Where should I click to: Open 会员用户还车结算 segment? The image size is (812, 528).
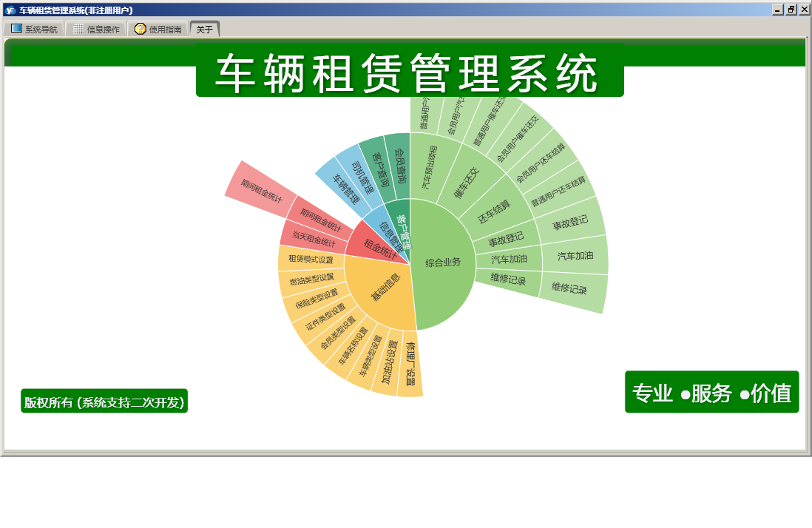coord(540,163)
